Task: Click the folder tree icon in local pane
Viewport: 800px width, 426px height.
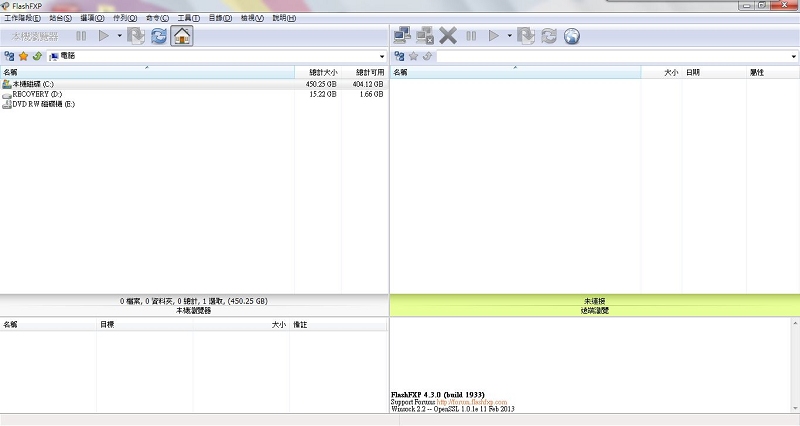Action: pyautogui.click(x=9, y=56)
